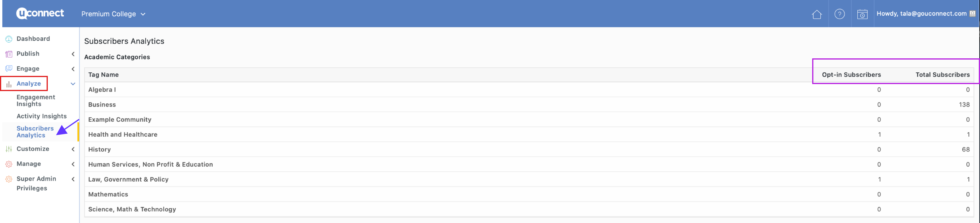
Task: Click the Opt-in Subscribers column header
Action: coord(851,75)
